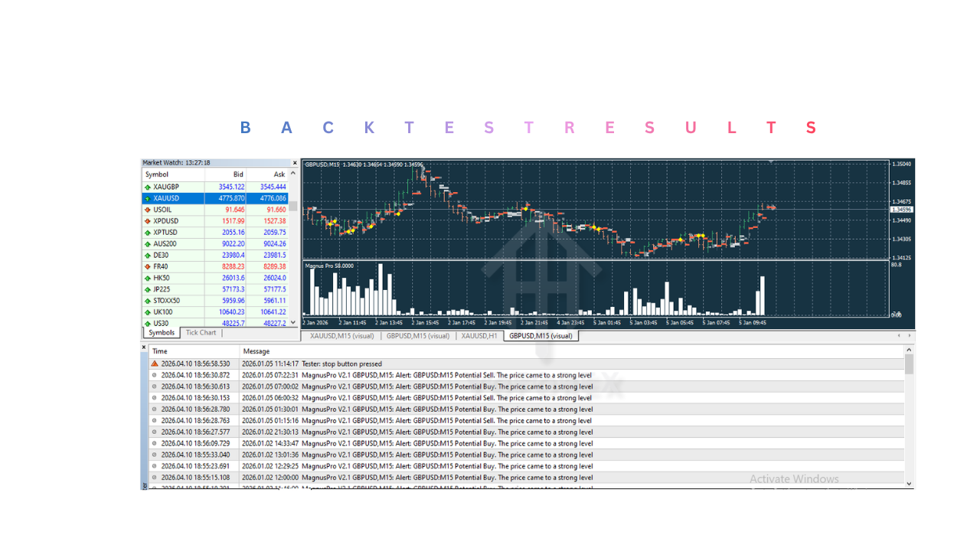Switch to the Tick Chart tab
The image size is (980, 551).
click(201, 332)
